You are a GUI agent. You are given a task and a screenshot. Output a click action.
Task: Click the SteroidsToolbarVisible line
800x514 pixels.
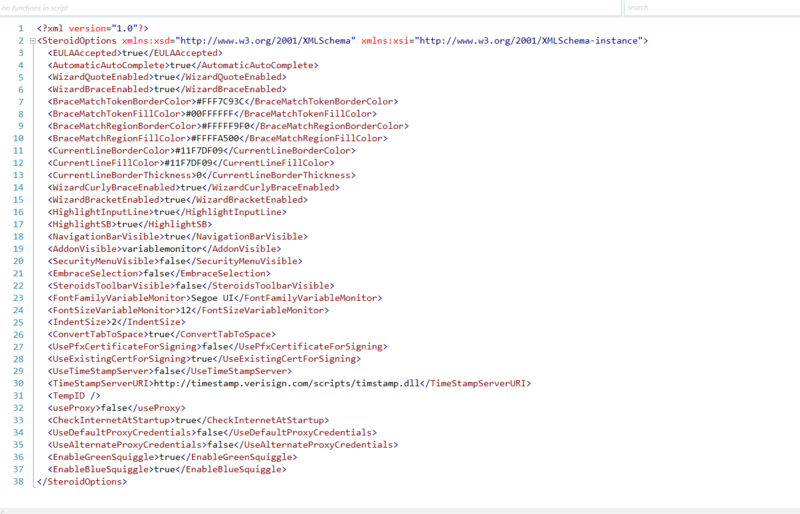click(191, 285)
